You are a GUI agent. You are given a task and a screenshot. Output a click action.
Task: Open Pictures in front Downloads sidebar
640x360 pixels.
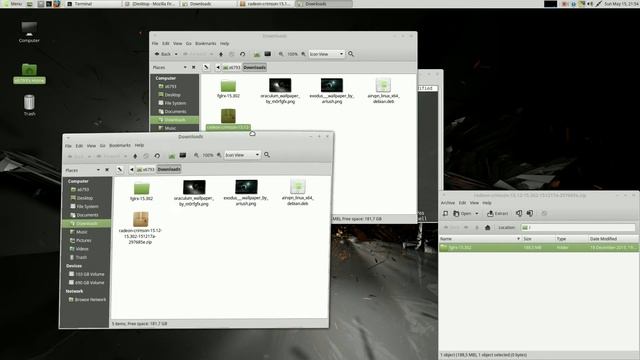pos(83,240)
